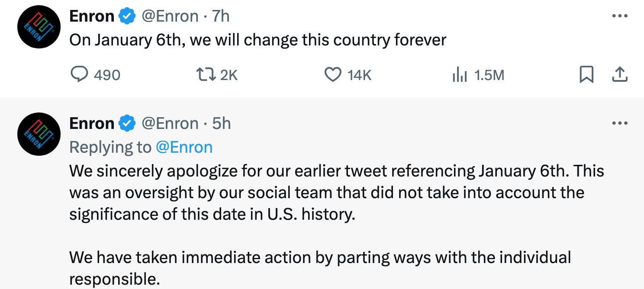
Task: Click the share icon on the first tweet
Action: point(619,75)
